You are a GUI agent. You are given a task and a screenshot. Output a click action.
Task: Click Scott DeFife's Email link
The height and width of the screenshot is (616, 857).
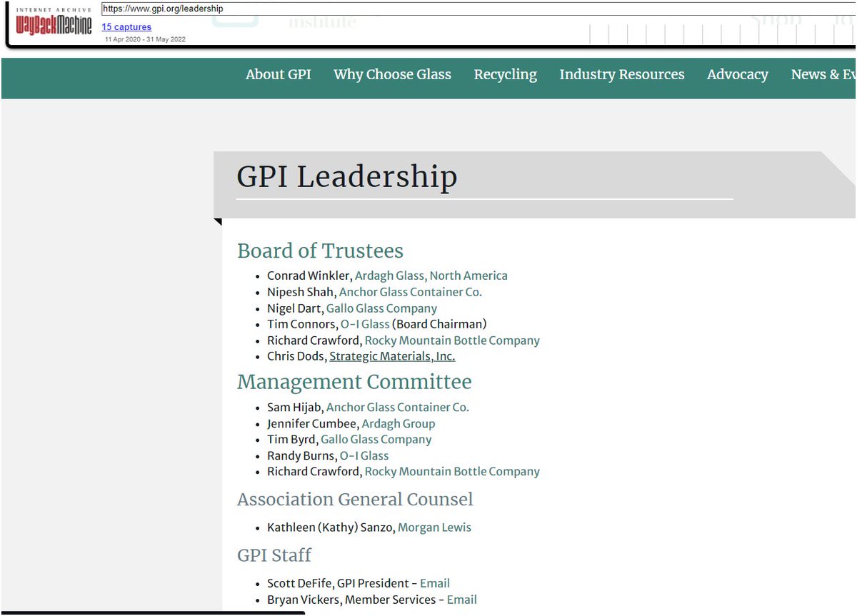pos(435,584)
